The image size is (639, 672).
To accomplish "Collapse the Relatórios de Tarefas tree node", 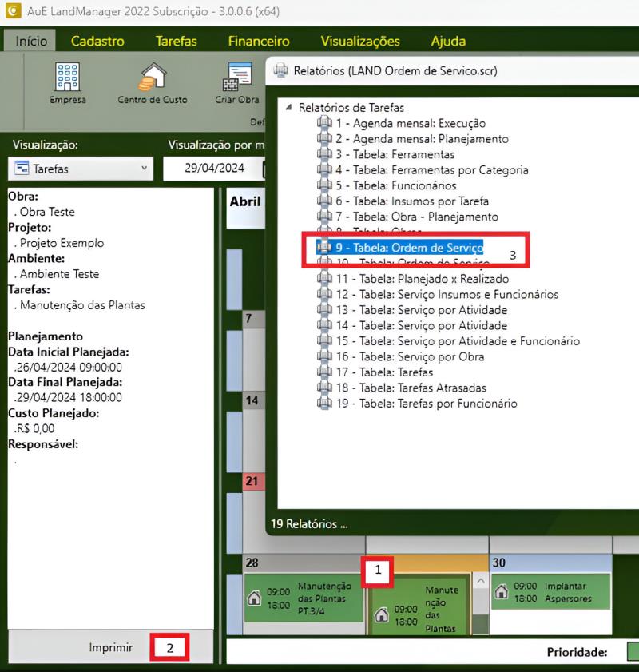I will [288, 108].
